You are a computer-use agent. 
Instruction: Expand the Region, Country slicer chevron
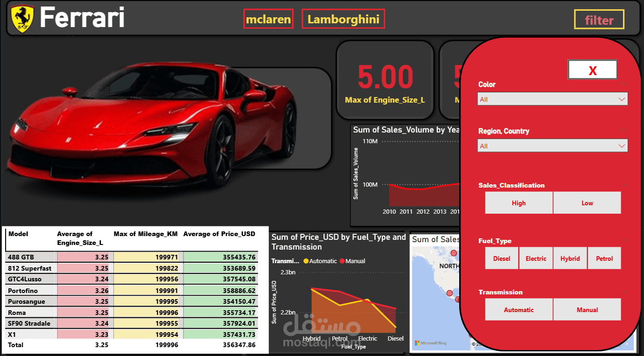point(623,131)
